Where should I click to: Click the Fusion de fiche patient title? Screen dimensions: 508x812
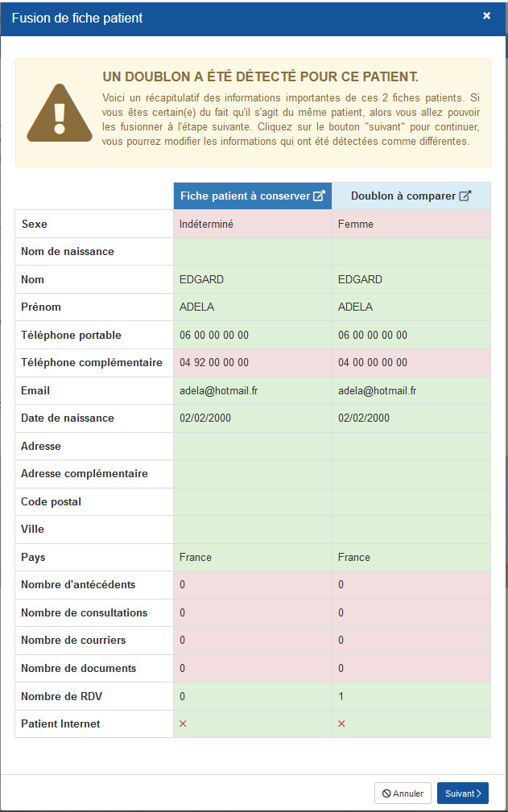[77, 19]
